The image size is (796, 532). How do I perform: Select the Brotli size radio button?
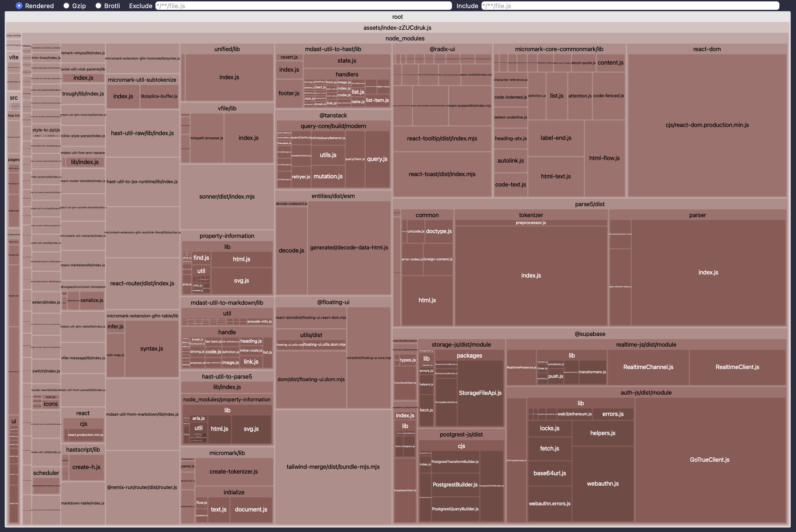[98, 6]
